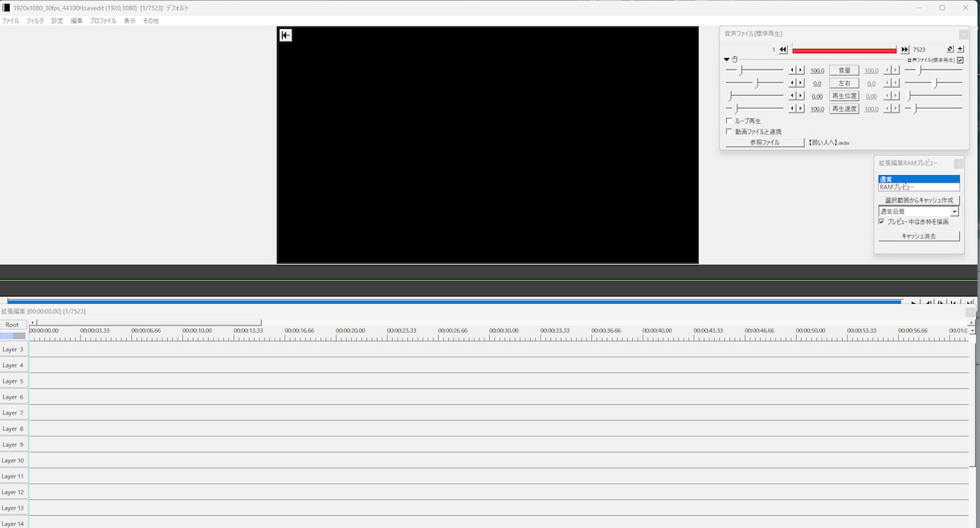Uncheck プレビュー中は赤枠を描画 checkbox
The height and width of the screenshot is (528, 980).
click(x=881, y=222)
